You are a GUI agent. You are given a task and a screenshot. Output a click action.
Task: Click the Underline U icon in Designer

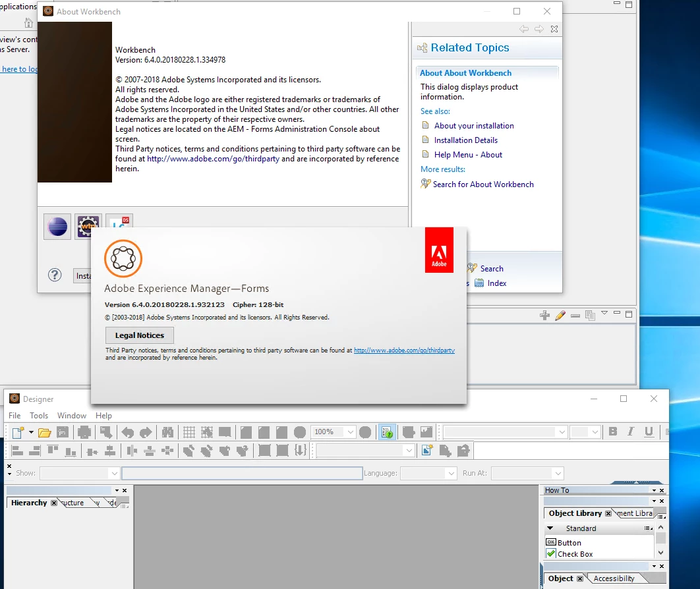[649, 431]
